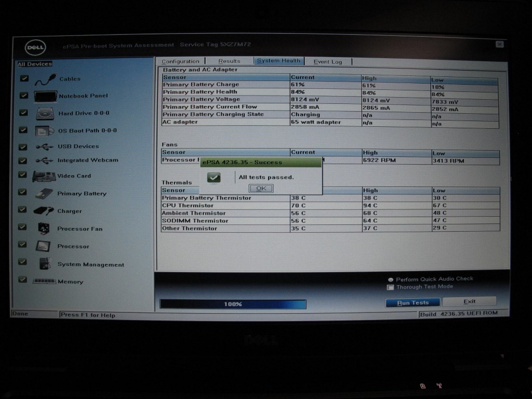Click the Exit button

tap(469, 301)
